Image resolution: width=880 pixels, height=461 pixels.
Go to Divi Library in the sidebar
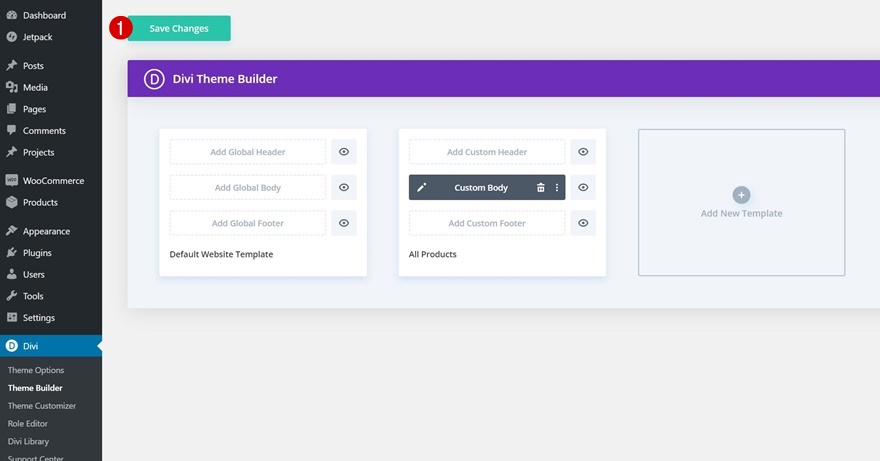[x=29, y=441]
